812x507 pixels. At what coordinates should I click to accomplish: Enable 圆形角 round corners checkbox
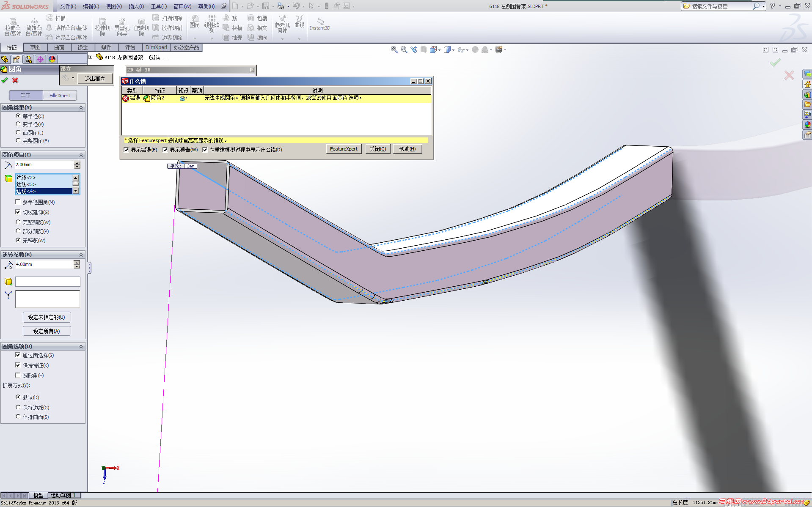click(x=18, y=375)
